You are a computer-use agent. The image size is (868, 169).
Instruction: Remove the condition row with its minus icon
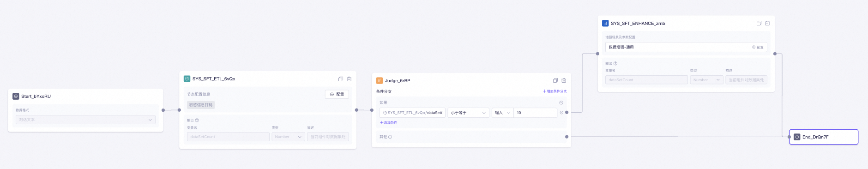click(561, 113)
